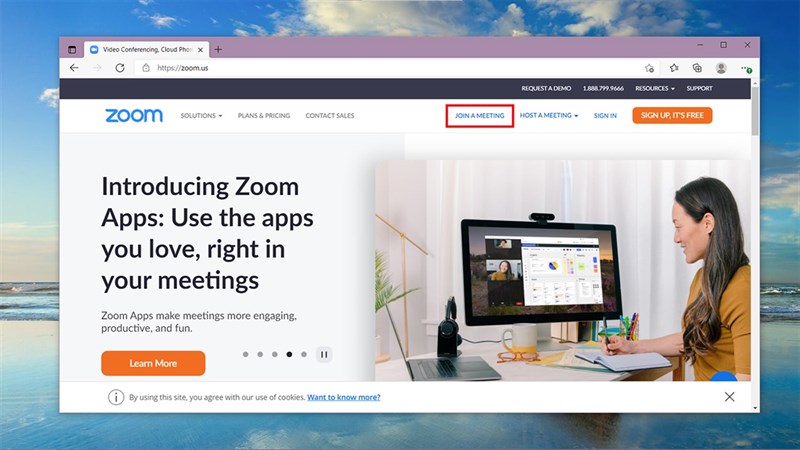Click the page vertical scrollbar thumb
Screen dimensions: 800x450
point(755,111)
